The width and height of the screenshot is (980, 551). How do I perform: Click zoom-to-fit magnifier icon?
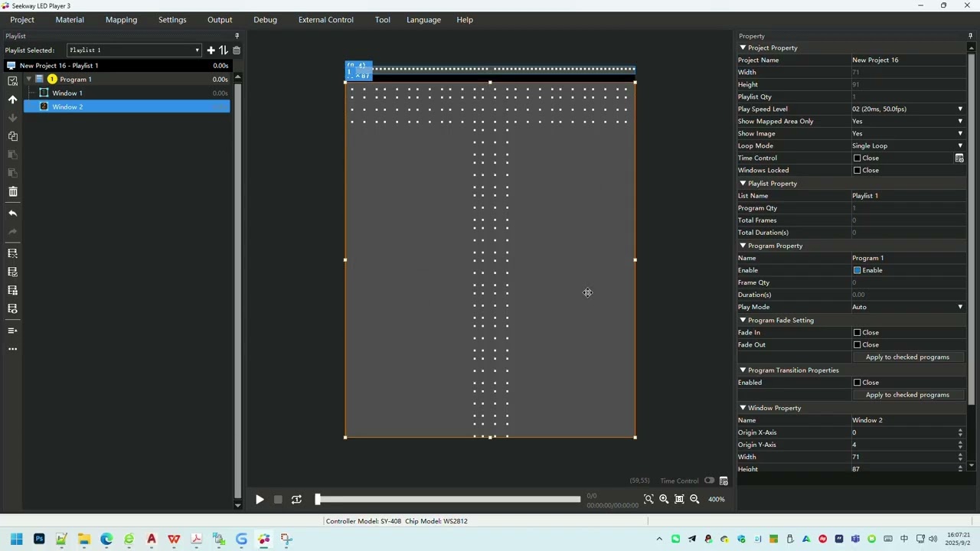(648, 499)
